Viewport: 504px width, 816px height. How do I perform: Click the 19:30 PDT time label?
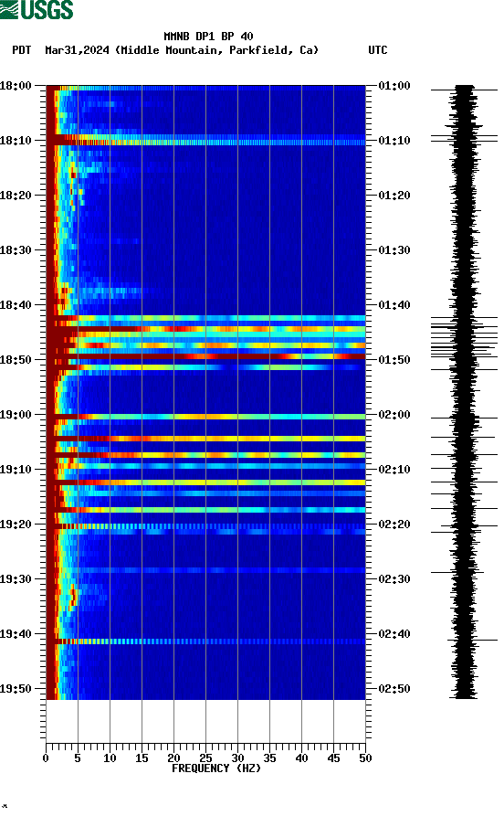tap(16, 579)
